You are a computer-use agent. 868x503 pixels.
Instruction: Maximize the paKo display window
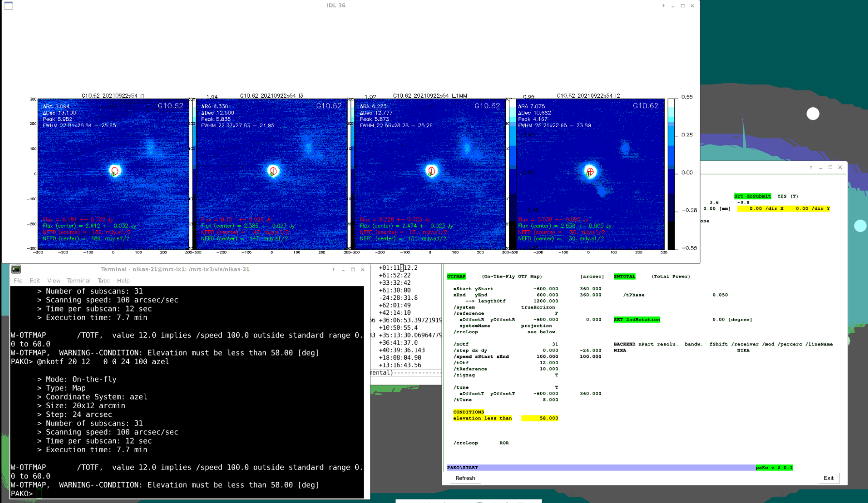click(x=830, y=167)
